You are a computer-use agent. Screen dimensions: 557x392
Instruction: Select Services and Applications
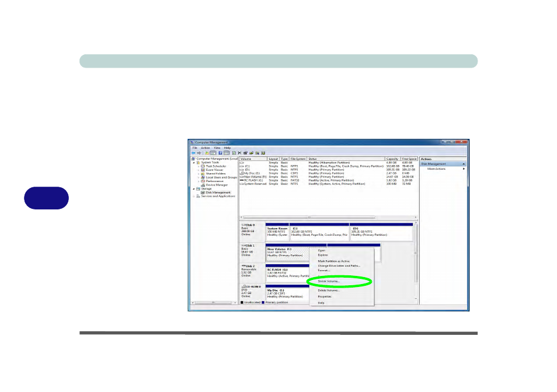218,196
